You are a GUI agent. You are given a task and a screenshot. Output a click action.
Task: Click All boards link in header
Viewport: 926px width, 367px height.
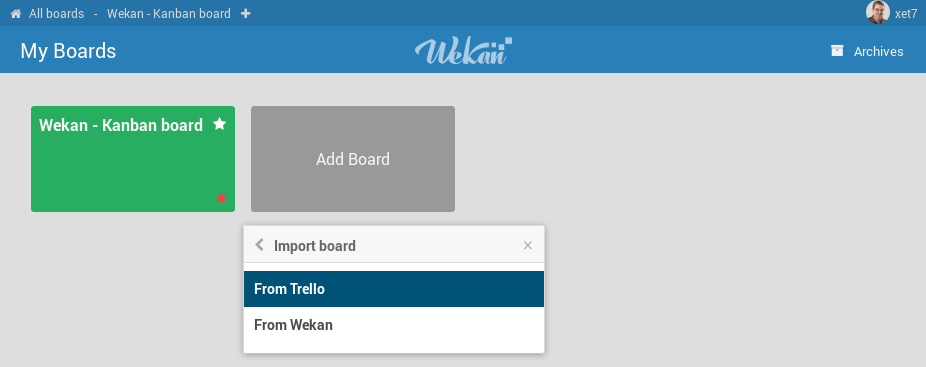pyautogui.click(x=56, y=14)
